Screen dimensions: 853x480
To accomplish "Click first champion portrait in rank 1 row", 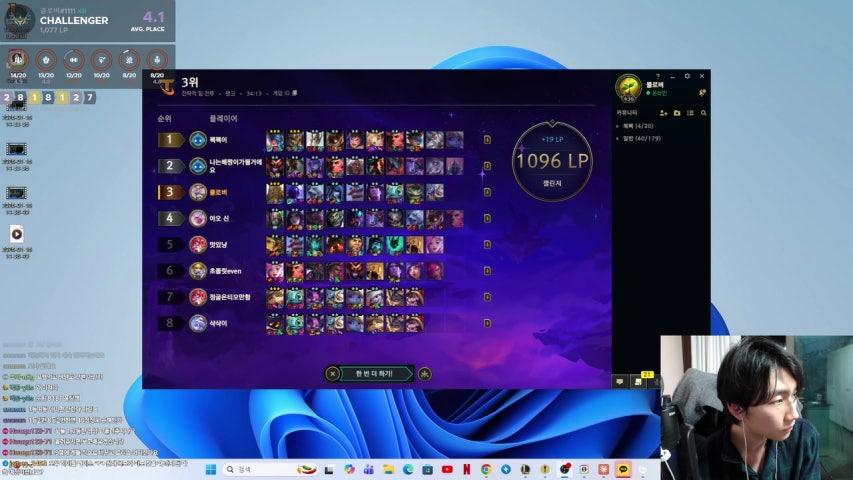I will (x=275, y=140).
